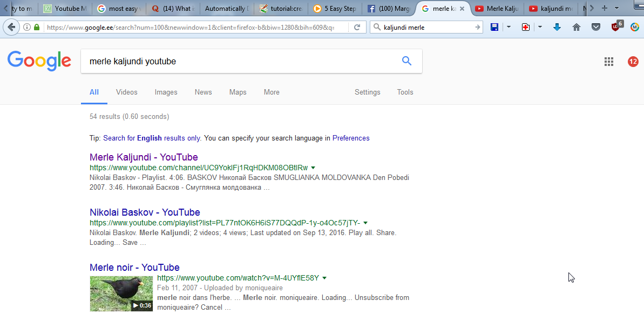
Task: Click the multicolor M extension icon
Action: (635, 27)
